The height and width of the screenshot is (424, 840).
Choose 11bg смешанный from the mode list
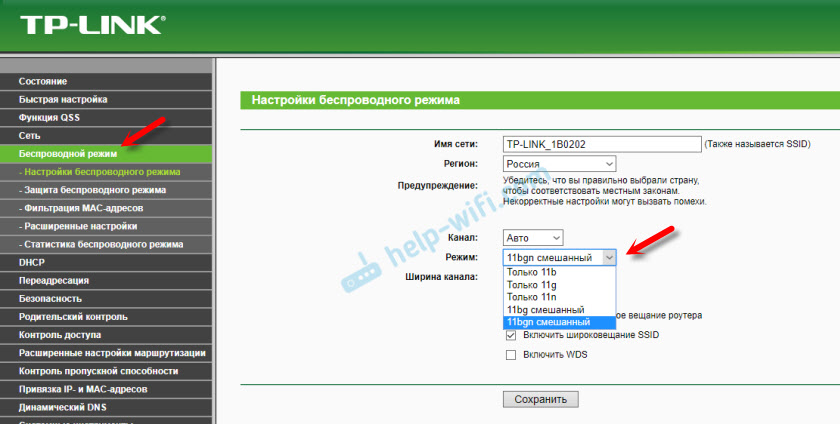pyautogui.click(x=547, y=310)
